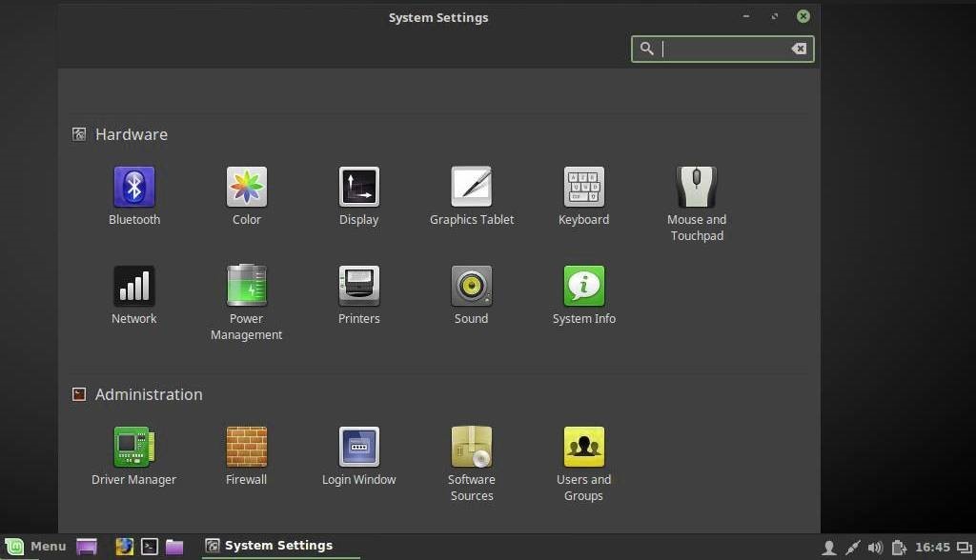Clear the search field text
976x560 pixels.
pyautogui.click(x=799, y=49)
